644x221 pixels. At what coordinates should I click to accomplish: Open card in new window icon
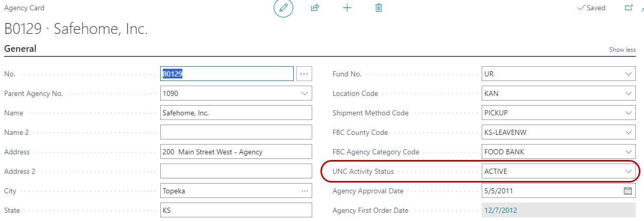pos(628,8)
